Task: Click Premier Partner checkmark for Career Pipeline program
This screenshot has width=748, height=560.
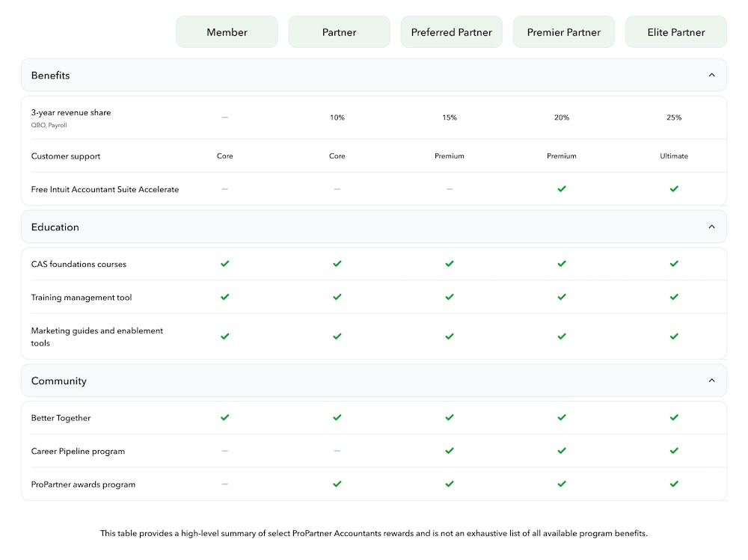Action: pos(562,451)
